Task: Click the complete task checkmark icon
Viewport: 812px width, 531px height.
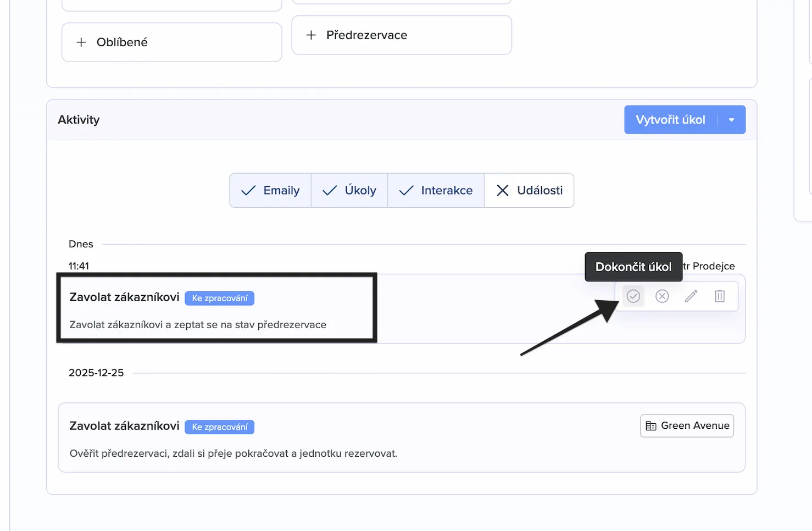Action: (x=633, y=296)
